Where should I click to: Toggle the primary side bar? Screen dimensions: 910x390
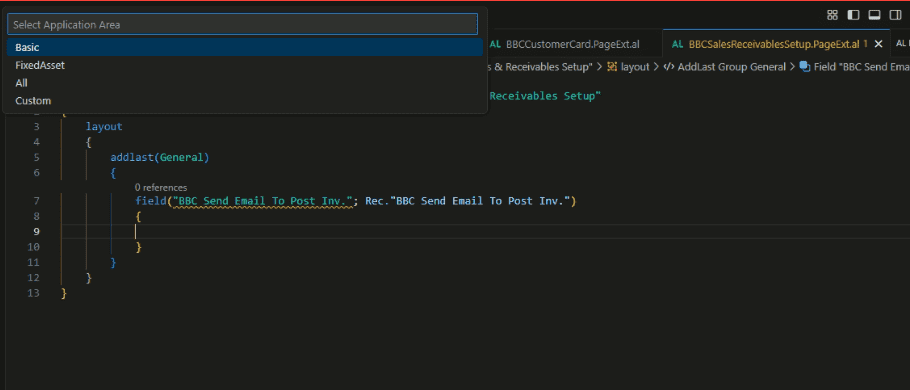(853, 15)
